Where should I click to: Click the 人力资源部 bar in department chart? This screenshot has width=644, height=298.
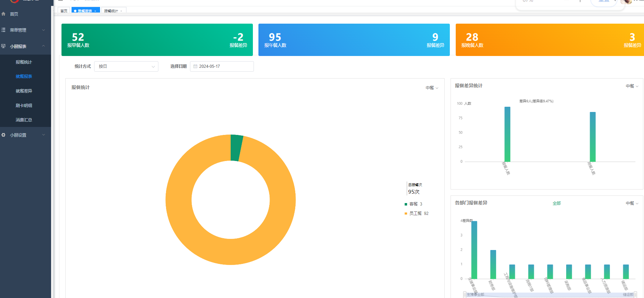[x=607, y=272]
